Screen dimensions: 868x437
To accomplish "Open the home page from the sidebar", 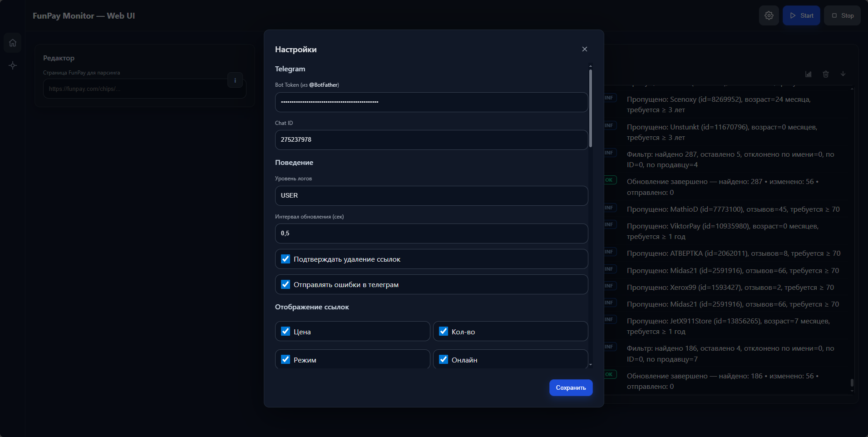I will coord(13,43).
